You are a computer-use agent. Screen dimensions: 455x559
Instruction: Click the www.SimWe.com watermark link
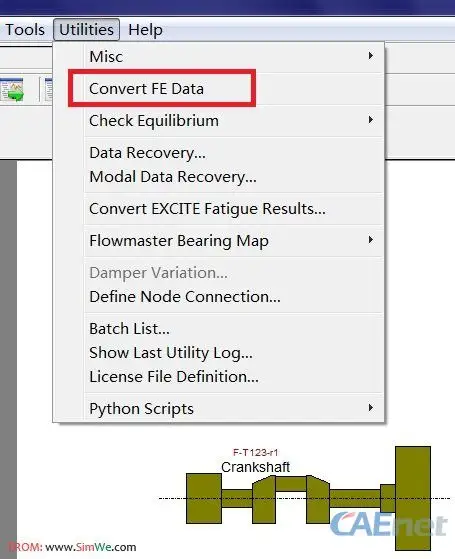point(91,547)
